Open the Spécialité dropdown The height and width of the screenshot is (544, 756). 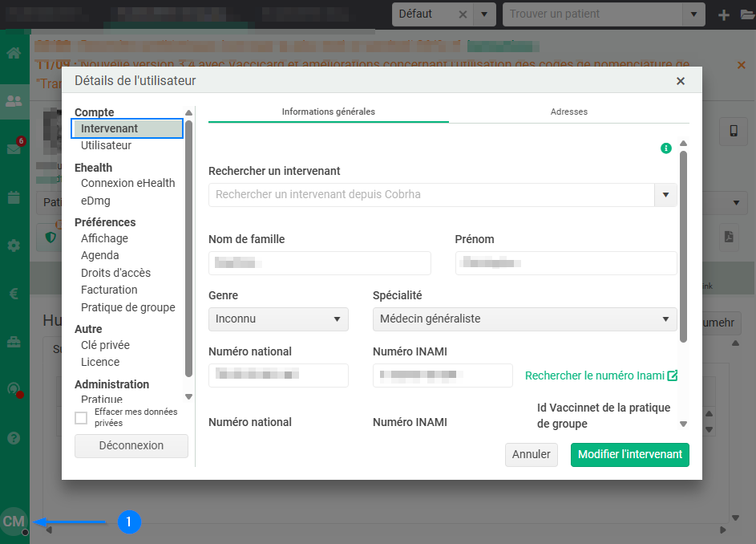(x=524, y=319)
